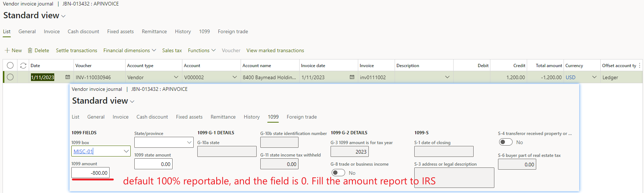This screenshot has width=644, height=193.
Task: Open the inner panel Foreign trade tab
Action: (x=302, y=117)
